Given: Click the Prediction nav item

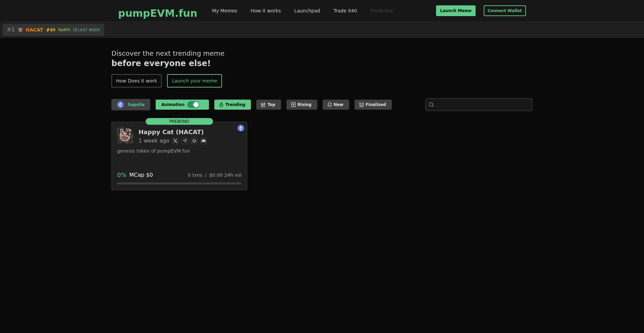Looking at the screenshot, I should click(x=382, y=11).
